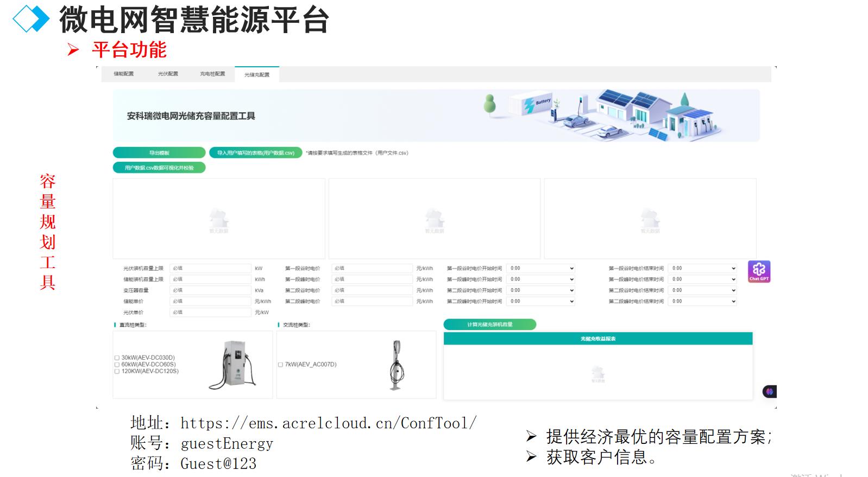
Task: Check the 120KW(AEV-DC120S) checkbox
Action: pyautogui.click(x=117, y=371)
